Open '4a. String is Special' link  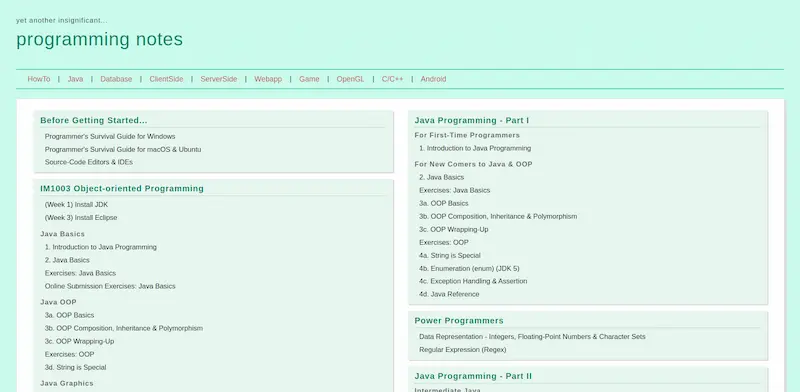449,255
